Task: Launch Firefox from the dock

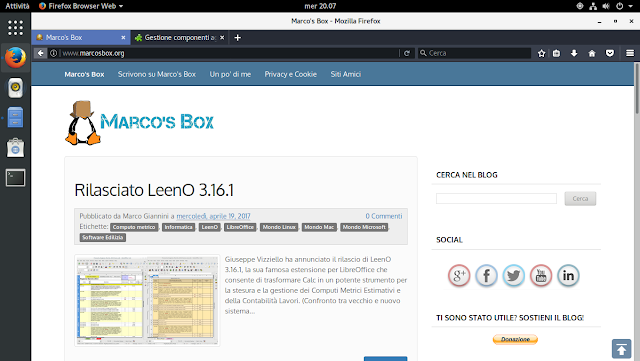Action: coord(16,58)
